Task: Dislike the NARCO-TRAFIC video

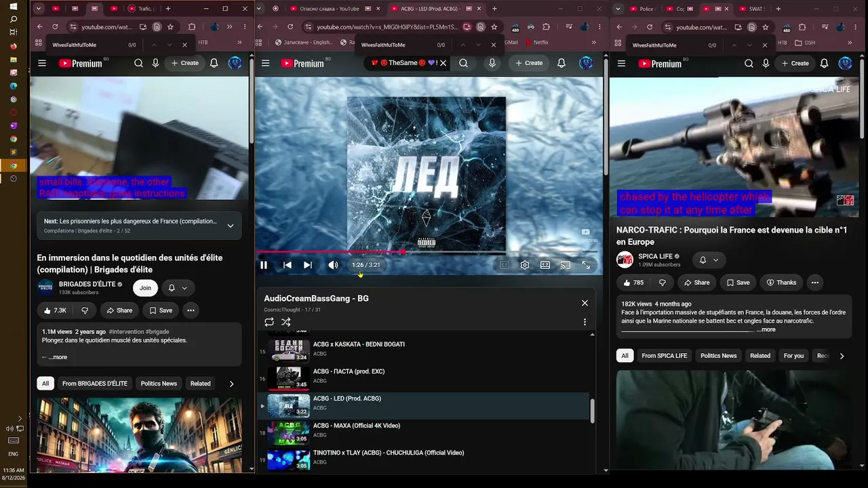Action: coord(663,283)
